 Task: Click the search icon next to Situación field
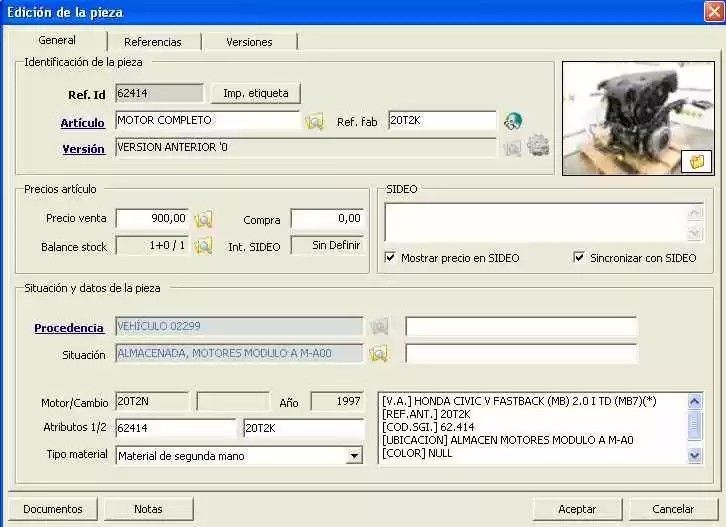378,354
